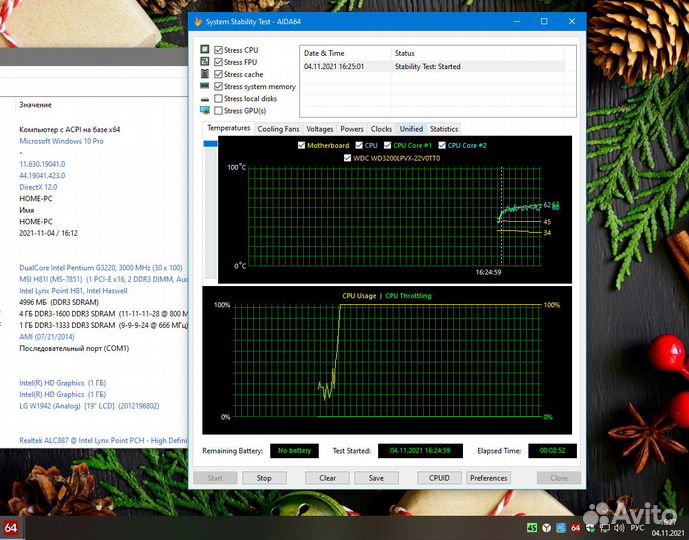This screenshot has width=689, height=540.
Task: Switch the РУС input language indicator
Action: 637,528
